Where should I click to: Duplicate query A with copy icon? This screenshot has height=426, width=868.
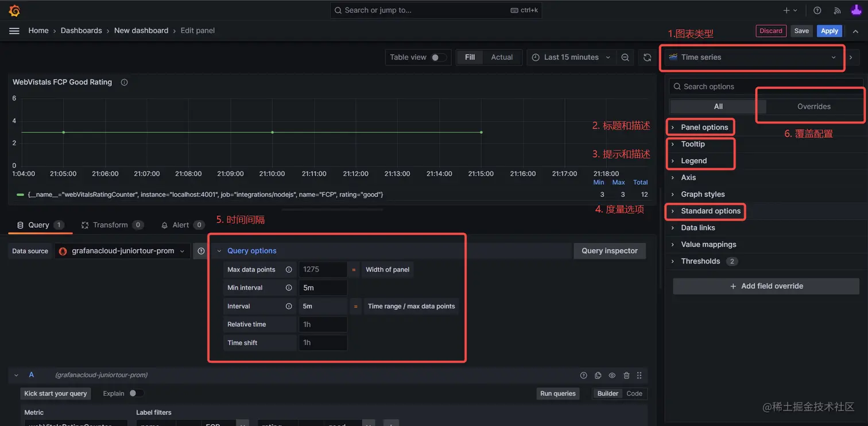pyautogui.click(x=598, y=375)
